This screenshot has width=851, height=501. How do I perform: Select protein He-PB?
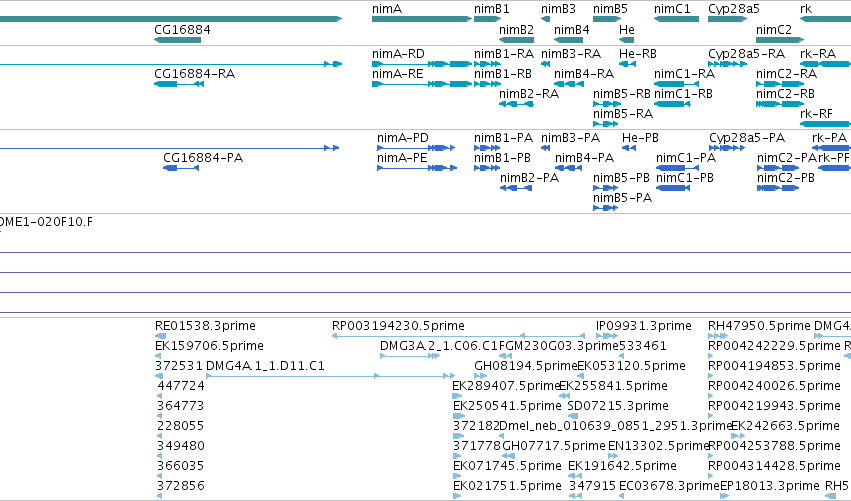pos(628,148)
